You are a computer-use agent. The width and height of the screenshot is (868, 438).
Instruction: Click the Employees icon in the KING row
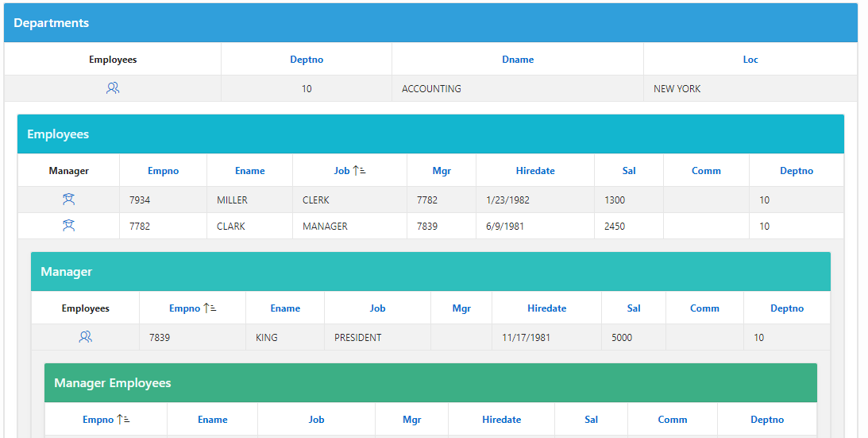click(x=85, y=336)
